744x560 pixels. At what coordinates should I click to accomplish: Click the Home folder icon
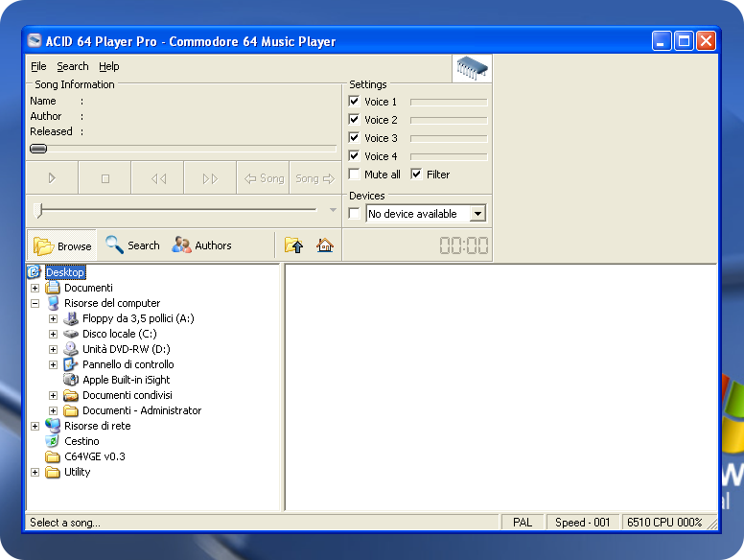325,245
